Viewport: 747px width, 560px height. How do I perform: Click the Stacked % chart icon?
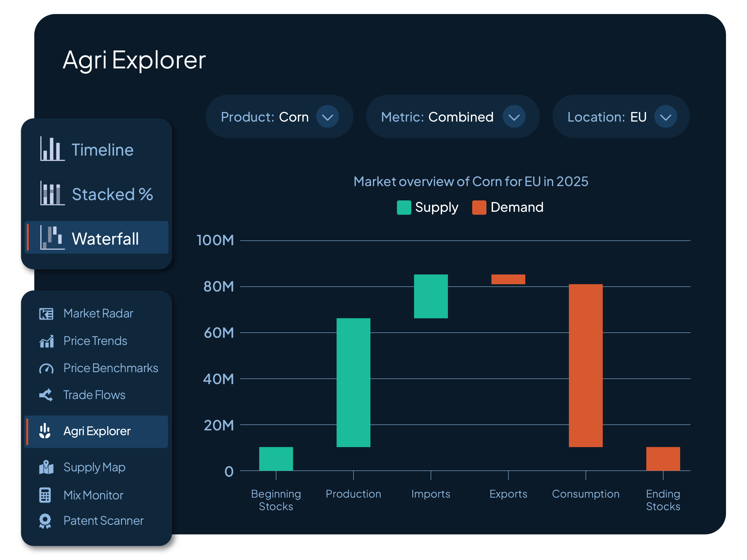tap(52, 193)
